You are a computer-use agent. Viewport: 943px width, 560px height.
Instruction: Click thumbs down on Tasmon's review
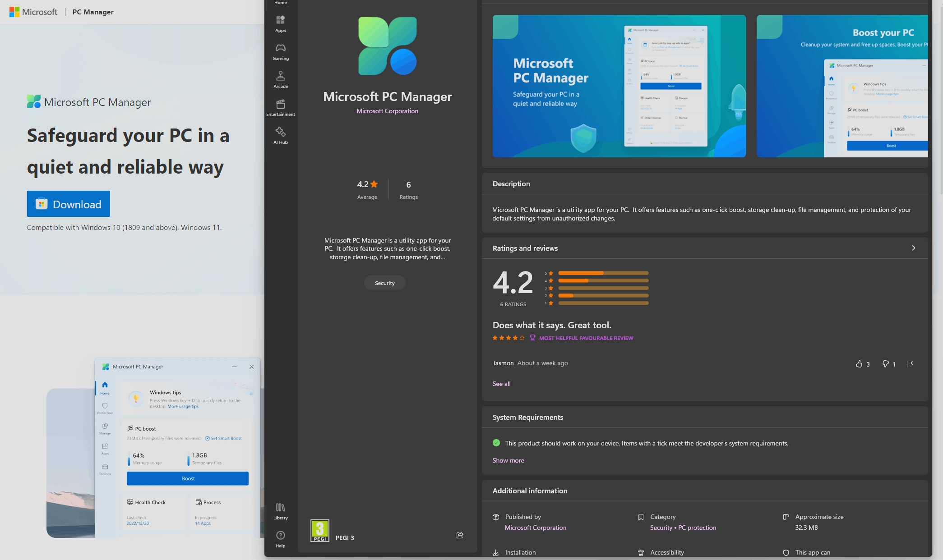(885, 364)
